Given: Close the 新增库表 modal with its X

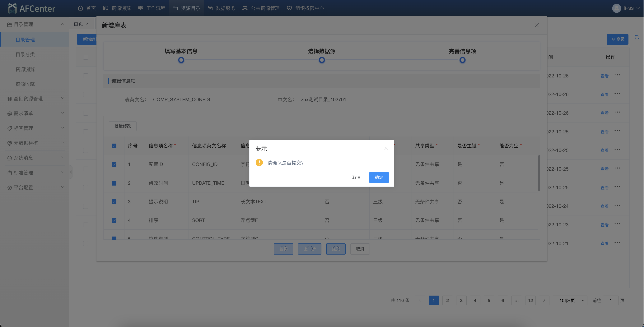Looking at the screenshot, I should [536, 25].
